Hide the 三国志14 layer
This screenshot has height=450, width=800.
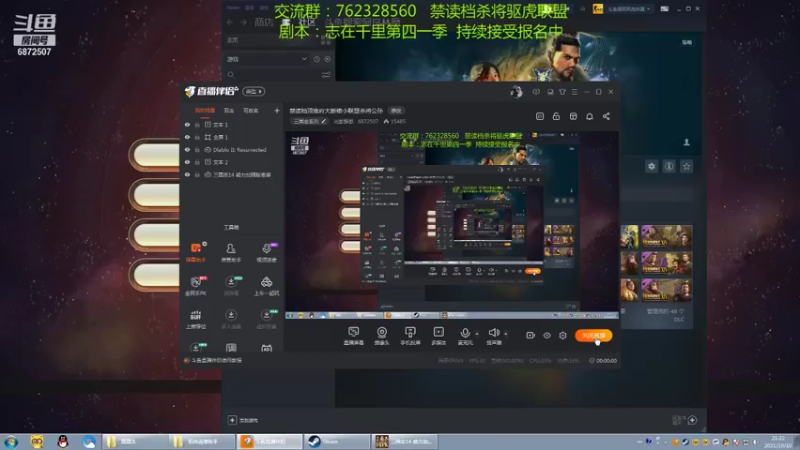(x=187, y=174)
